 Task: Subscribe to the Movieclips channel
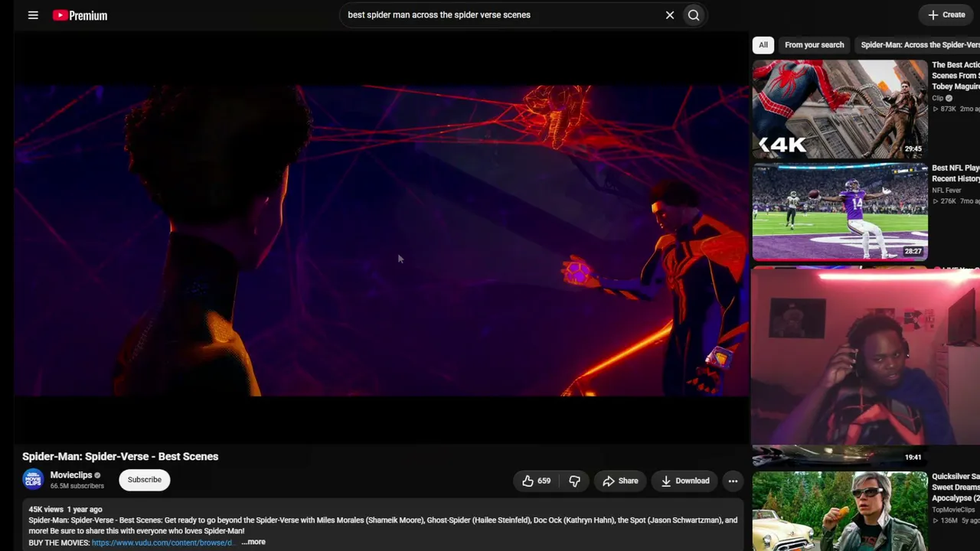(x=145, y=480)
